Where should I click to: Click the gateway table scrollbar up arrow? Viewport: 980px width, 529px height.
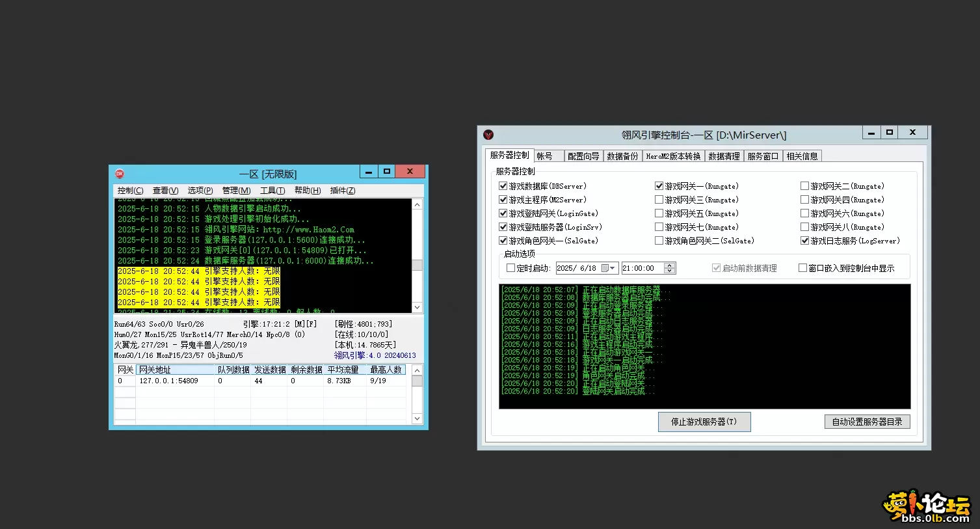pos(417,370)
